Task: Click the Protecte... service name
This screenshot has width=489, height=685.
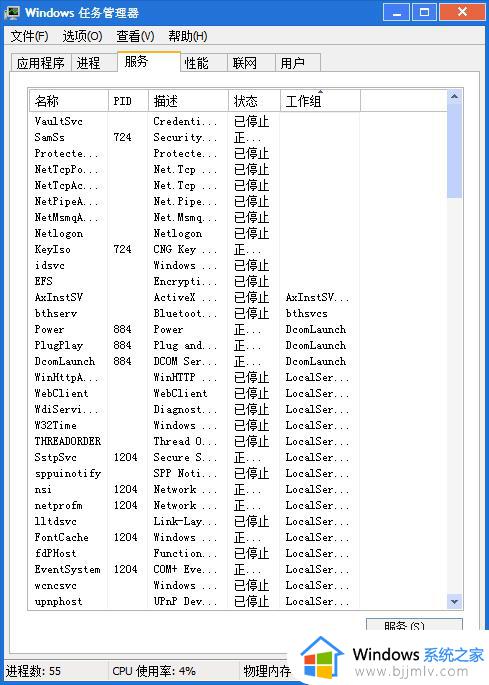Action: pos(67,154)
